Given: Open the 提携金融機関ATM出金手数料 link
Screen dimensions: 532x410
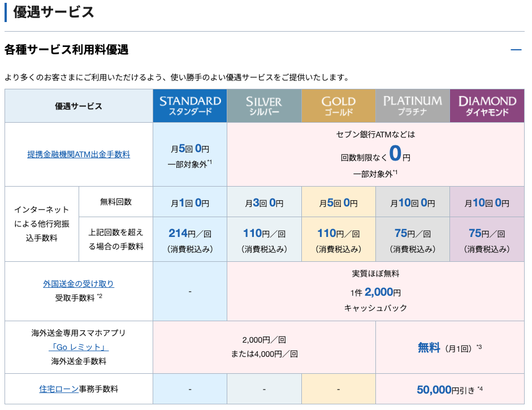Looking at the screenshot, I should pos(79,154).
